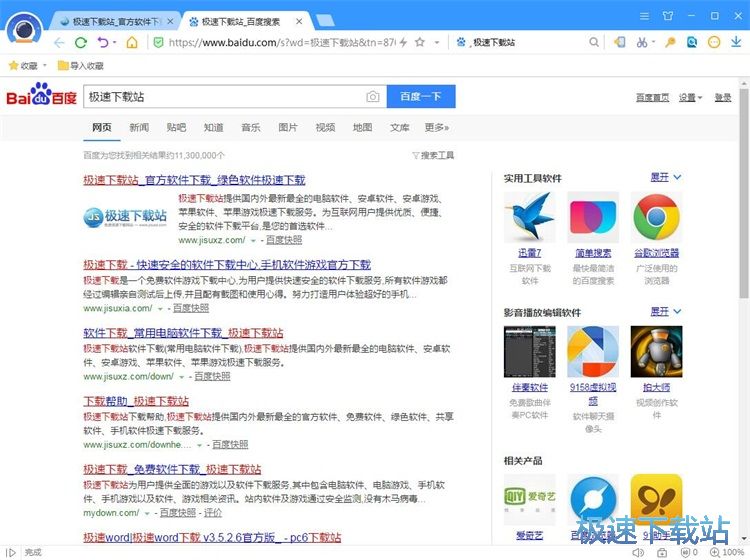Switch to the 地图 tab
The width and height of the screenshot is (750, 560).
[x=363, y=127]
